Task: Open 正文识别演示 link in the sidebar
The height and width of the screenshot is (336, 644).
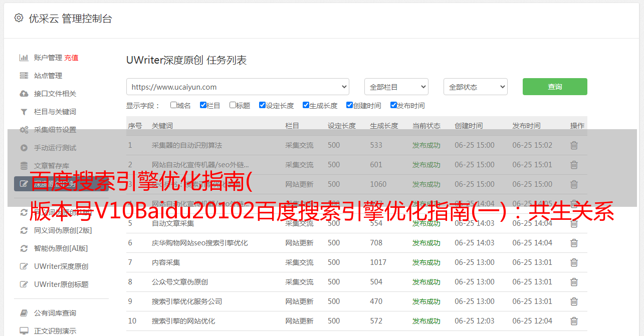Action: [55, 331]
